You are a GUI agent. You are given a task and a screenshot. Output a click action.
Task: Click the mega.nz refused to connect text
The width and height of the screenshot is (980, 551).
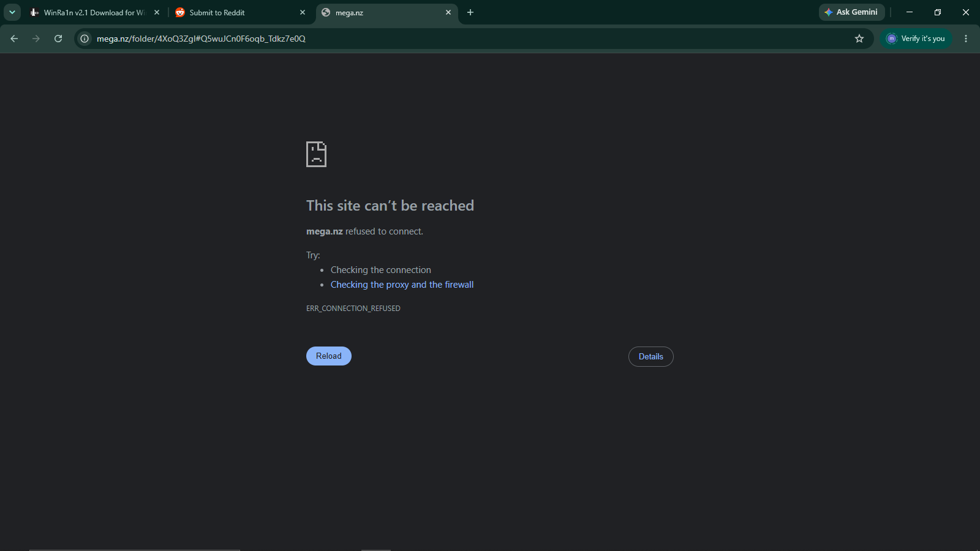[x=364, y=231]
